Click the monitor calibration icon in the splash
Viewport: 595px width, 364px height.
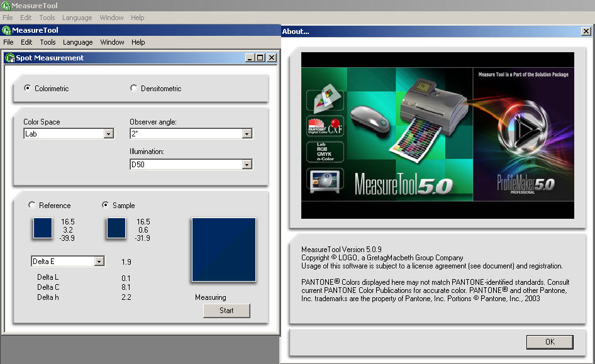point(325,180)
